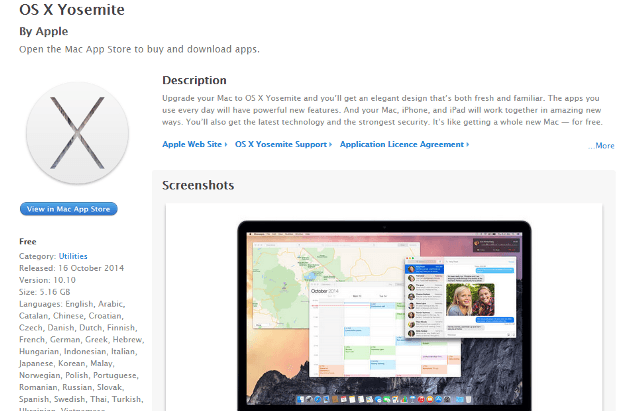Click the 'Norwegian, Polish, Portuguese,' line

click(x=79, y=375)
